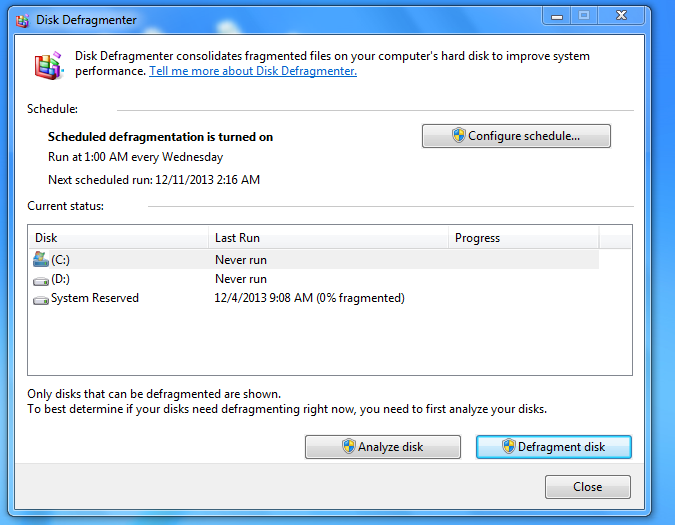Sort by the Disk column header
The image size is (675, 525).
(x=118, y=238)
